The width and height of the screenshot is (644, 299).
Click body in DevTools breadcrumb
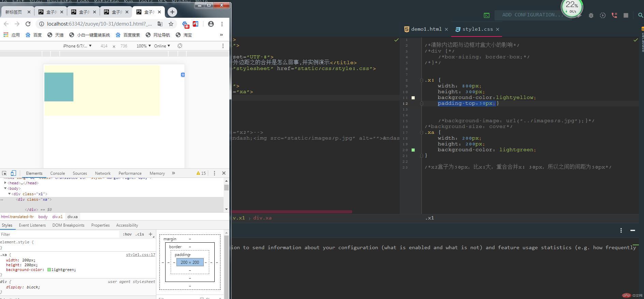tap(43, 217)
